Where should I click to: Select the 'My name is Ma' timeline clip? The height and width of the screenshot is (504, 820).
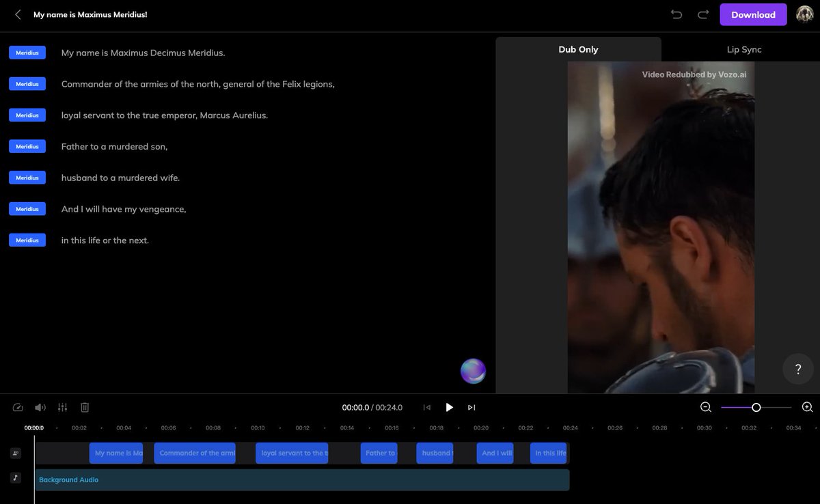[x=116, y=453]
